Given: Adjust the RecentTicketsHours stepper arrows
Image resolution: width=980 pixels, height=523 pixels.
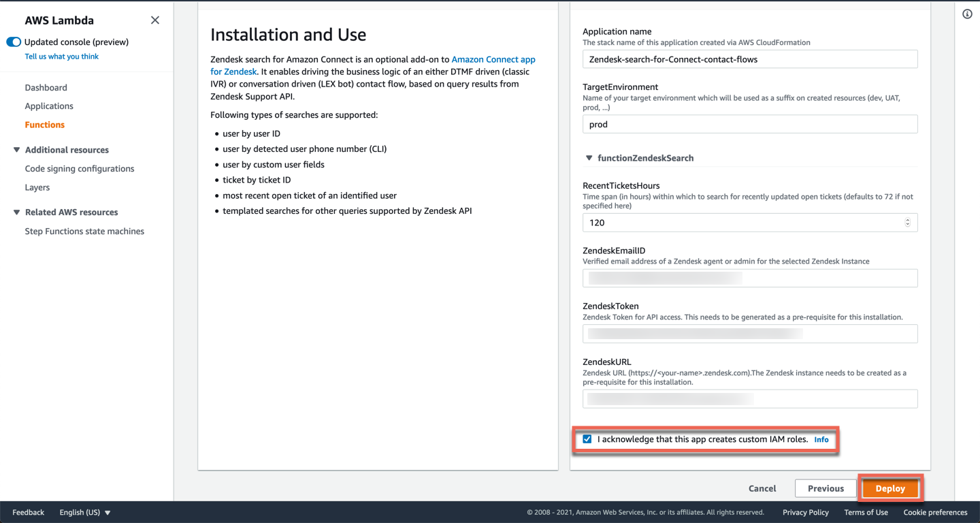Looking at the screenshot, I should pyautogui.click(x=907, y=223).
